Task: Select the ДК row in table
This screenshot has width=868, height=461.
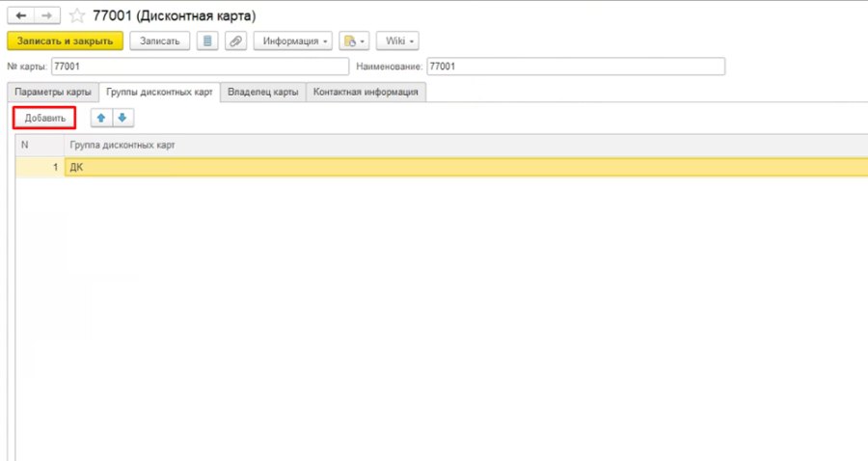Action: pos(466,167)
